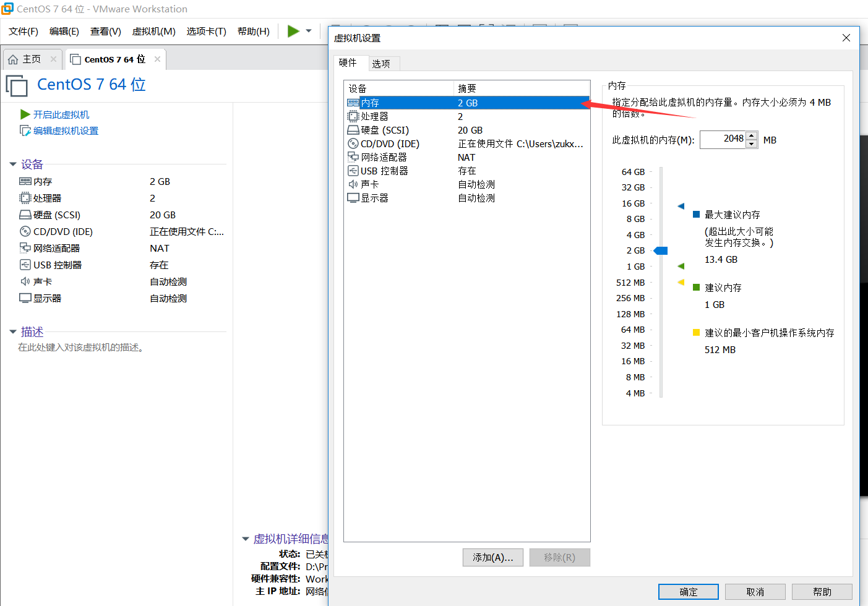
Task: Select the memory icon in the dialog device list
Action: (353, 103)
